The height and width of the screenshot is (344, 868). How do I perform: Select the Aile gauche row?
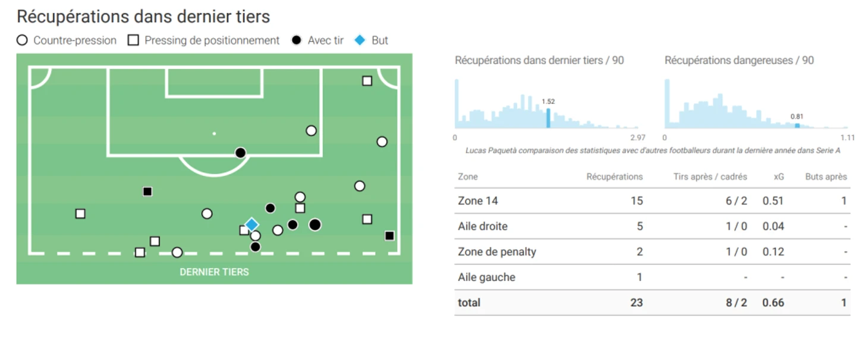(652, 277)
